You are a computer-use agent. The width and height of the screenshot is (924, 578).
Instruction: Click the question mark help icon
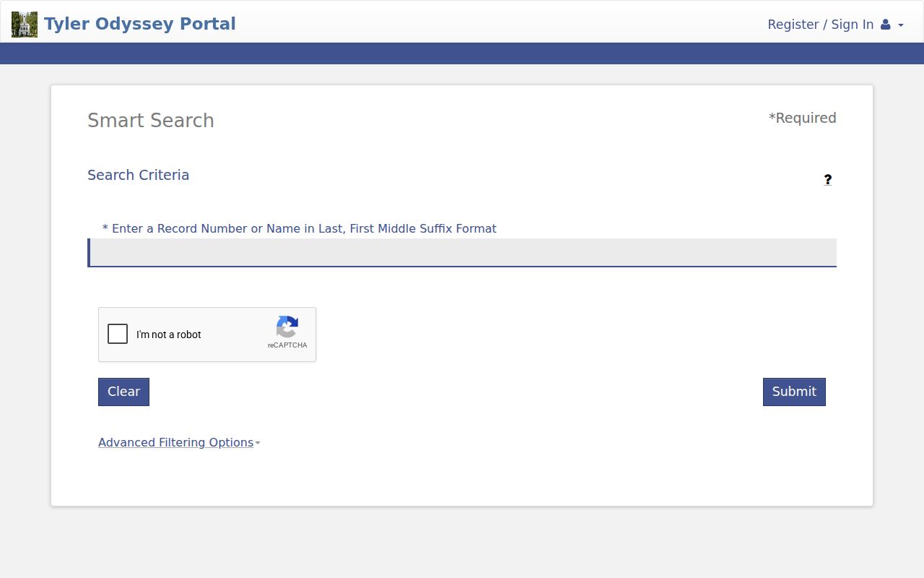click(x=827, y=179)
